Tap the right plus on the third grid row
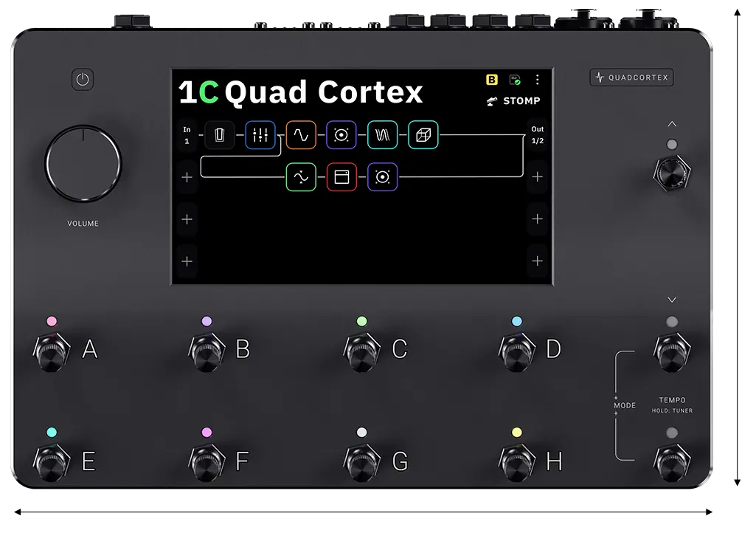Image resolution: width=756 pixels, height=533 pixels. point(537,219)
